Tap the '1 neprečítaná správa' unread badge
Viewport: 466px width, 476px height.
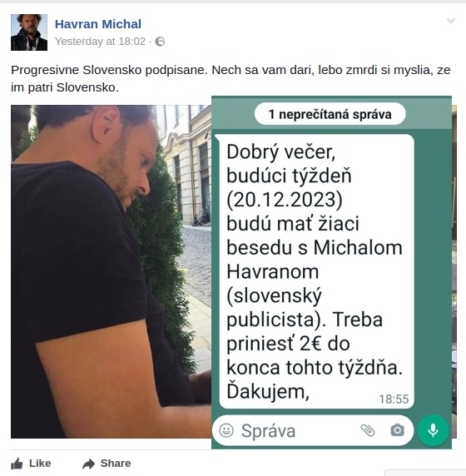[x=330, y=114]
